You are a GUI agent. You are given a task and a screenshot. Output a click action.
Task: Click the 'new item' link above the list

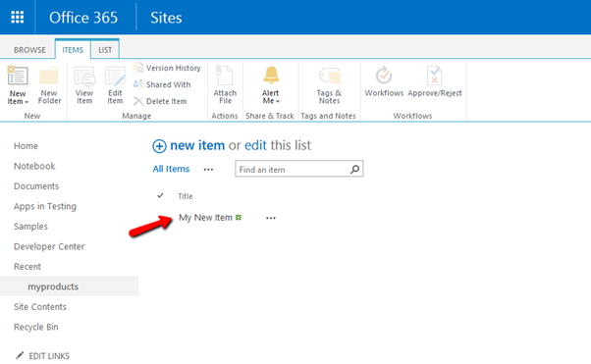click(x=197, y=145)
